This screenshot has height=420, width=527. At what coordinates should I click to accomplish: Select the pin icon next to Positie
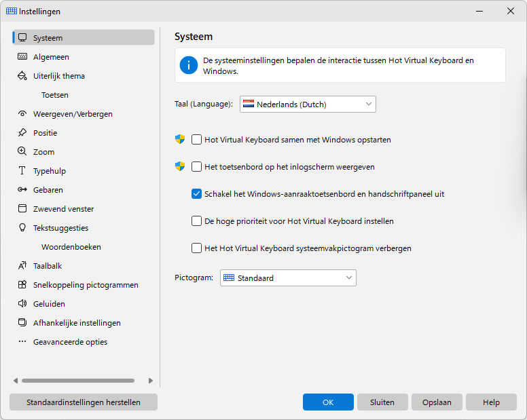[x=22, y=132]
